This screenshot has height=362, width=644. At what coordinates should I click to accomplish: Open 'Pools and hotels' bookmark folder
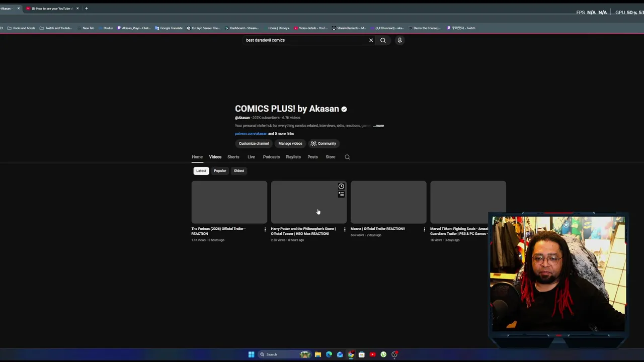click(21, 28)
